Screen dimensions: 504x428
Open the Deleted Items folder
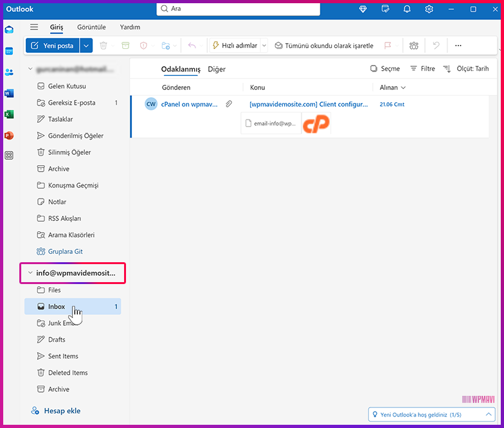(x=73, y=373)
